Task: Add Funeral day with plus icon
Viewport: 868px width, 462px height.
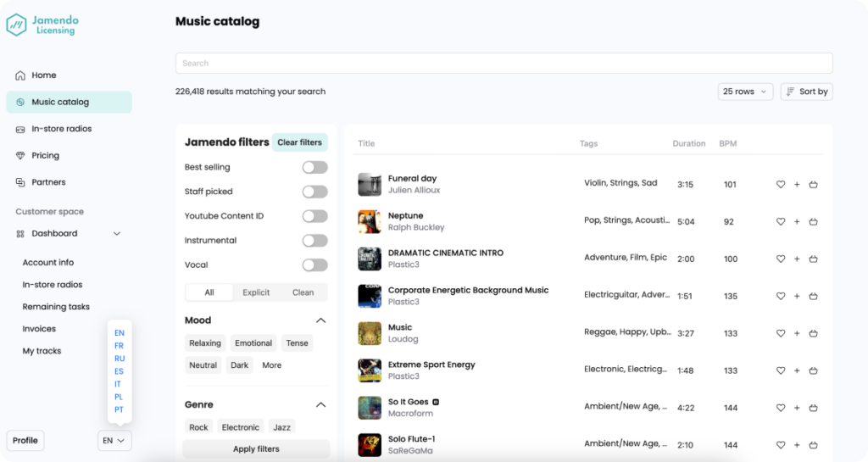Action: [797, 184]
